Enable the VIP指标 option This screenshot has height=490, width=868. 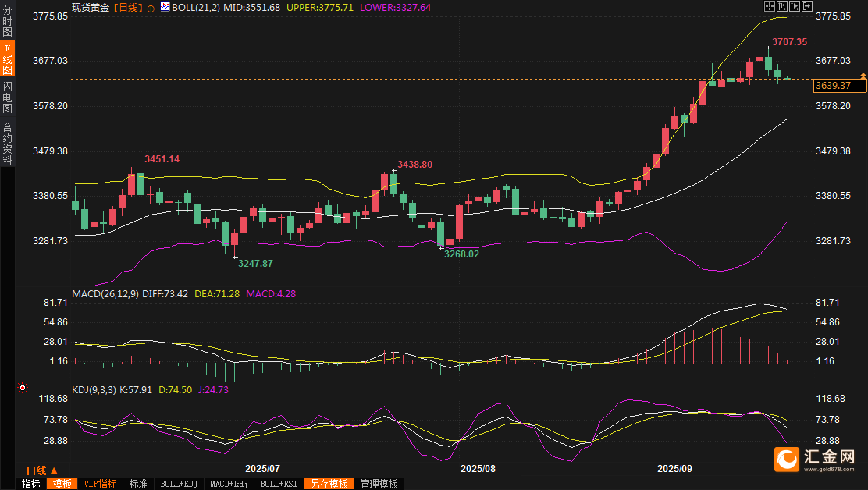(101, 484)
